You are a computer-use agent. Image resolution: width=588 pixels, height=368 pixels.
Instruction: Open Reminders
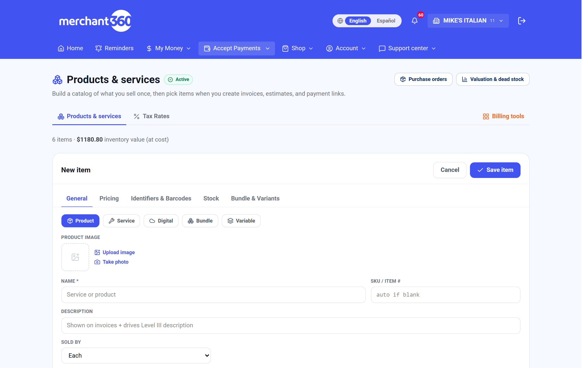tap(114, 48)
